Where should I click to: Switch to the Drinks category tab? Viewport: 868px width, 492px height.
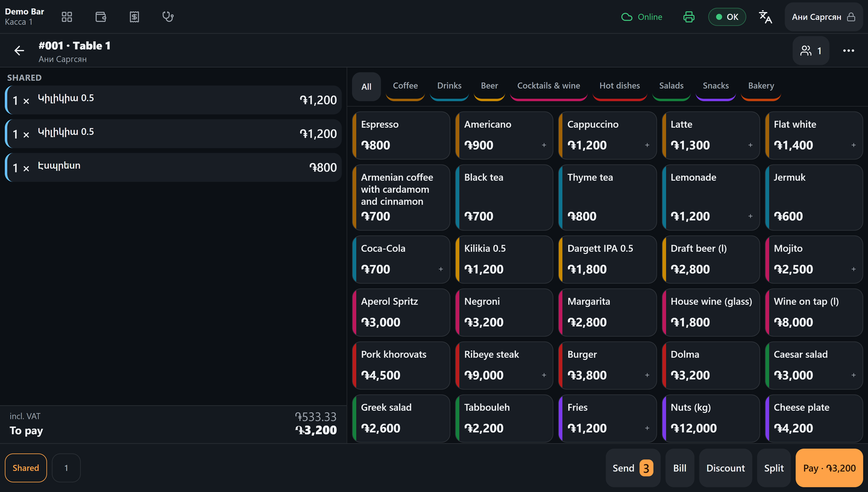coord(450,86)
